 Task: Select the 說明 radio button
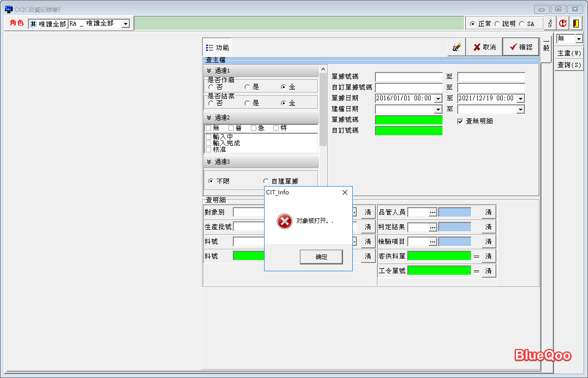pos(497,24)
